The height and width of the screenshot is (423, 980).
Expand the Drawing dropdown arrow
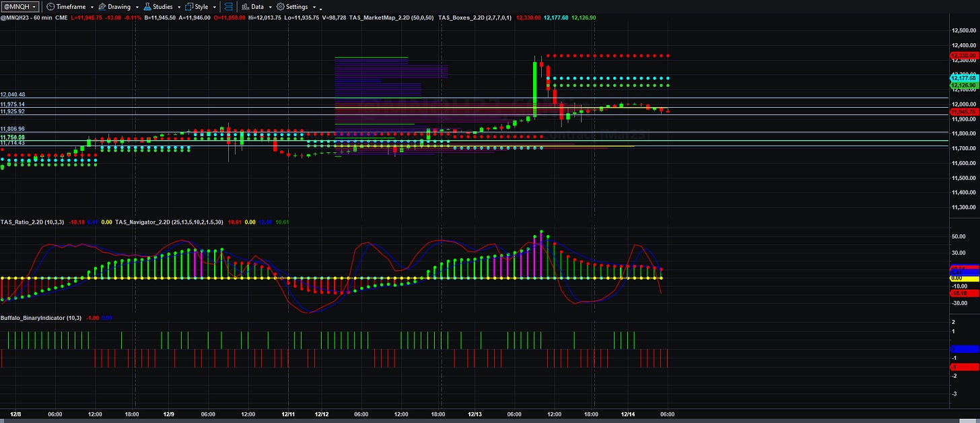[136, 7]
